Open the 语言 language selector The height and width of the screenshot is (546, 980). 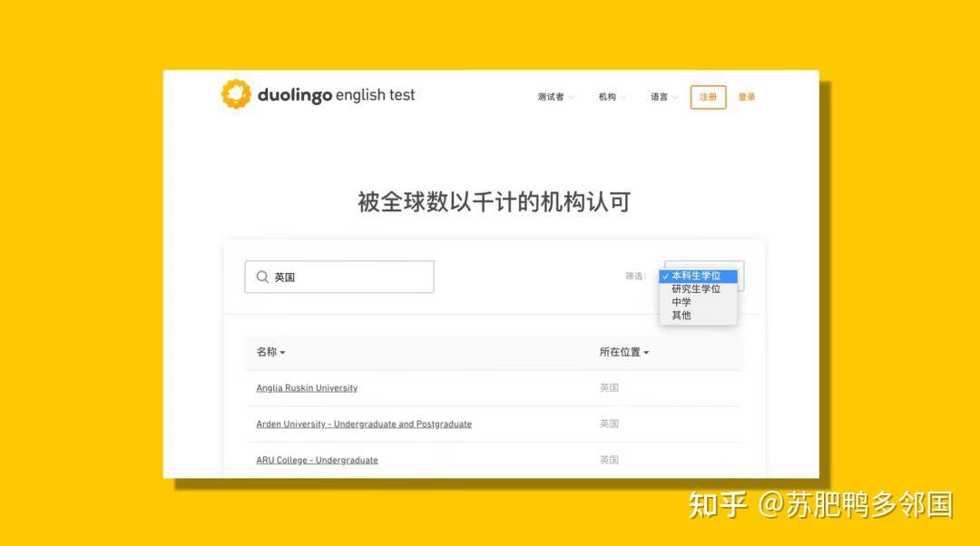[x=663, y=97]
